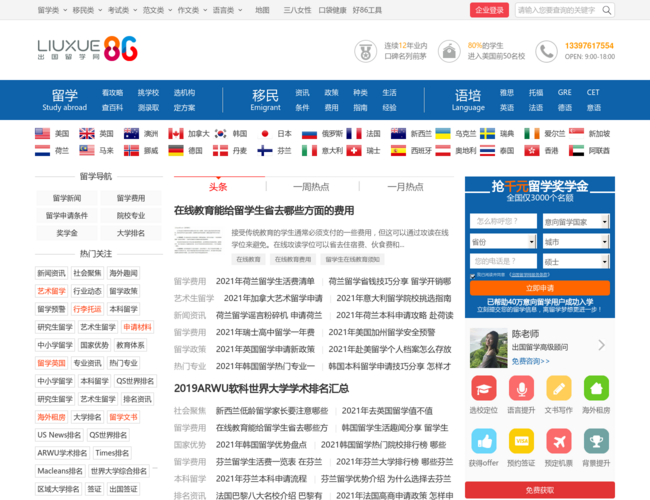This screenshot has width=650, height=500.
Task: Click the orange 立即申请 button
Action: (x=540, y=288)
